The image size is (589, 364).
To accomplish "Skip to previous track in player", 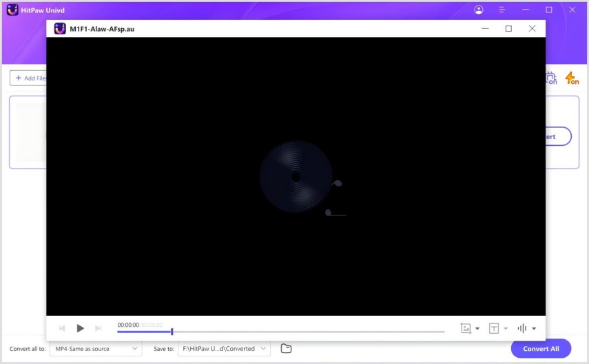I will pyautogui.click(x=62, y=328).
